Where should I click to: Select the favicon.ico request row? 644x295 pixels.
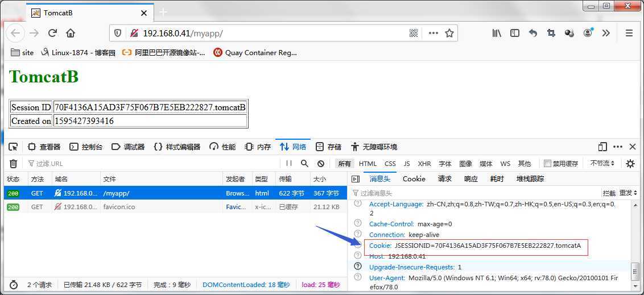click(x=175, y=207)
